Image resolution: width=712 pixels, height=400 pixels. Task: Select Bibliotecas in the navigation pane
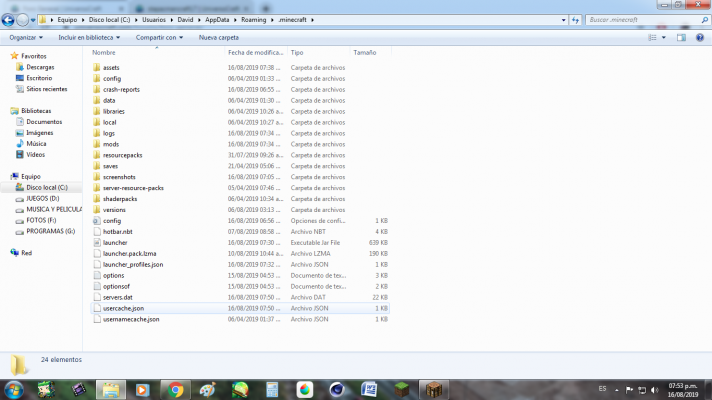coord(36,111)
